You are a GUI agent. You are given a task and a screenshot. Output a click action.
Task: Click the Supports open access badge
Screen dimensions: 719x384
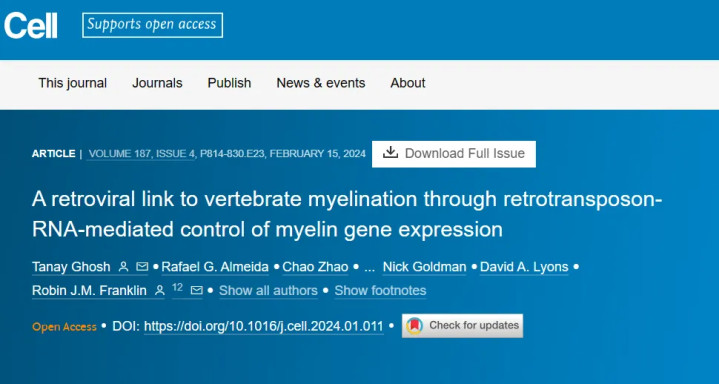pos(153,25)
